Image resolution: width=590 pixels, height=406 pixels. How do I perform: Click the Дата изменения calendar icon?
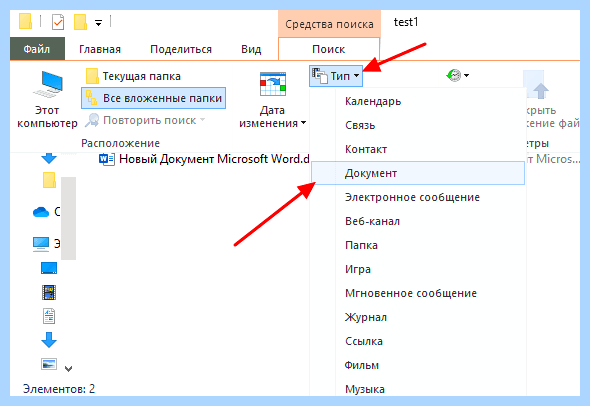pos(273,84)
